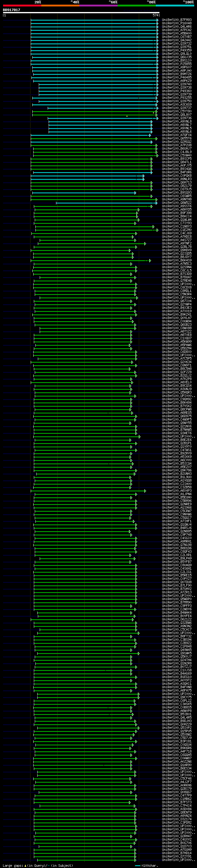Image resolution: width=197 pixels, height=868 pixels.
Task: Open hit UniRef100_A3C669
Action: 177,105
